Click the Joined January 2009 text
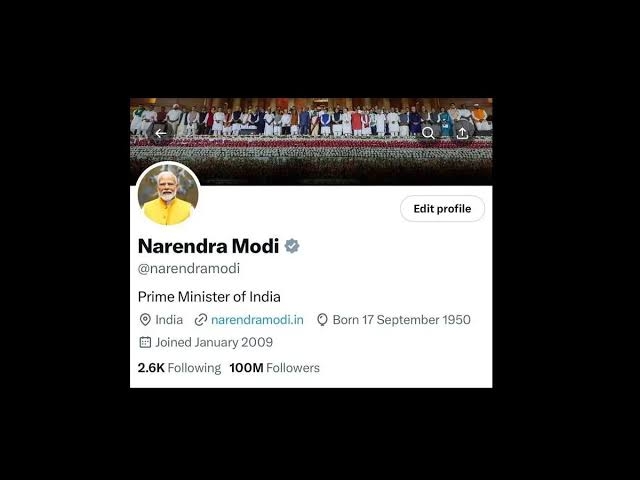 pyautogui.click(x=214, y=342)
